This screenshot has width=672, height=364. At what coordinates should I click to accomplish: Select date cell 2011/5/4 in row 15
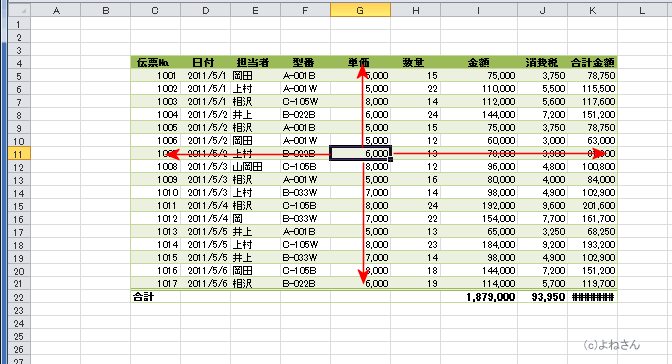coord(205,206)
